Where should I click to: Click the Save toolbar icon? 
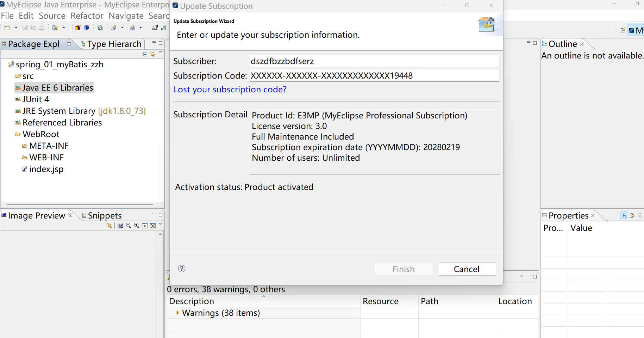(25, 27)
